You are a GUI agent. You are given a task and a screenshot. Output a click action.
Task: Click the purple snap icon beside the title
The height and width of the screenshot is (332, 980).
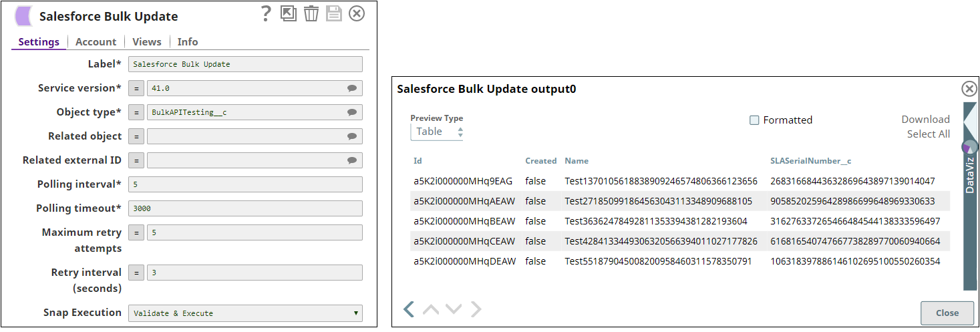click(24, 16)
